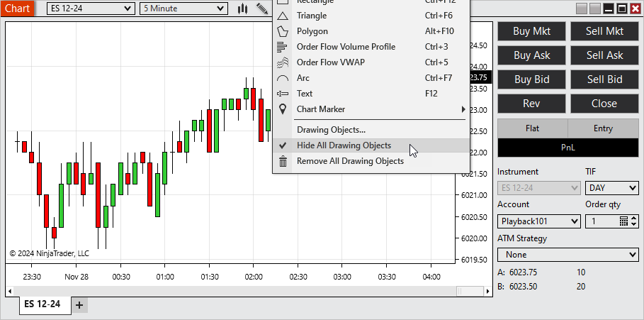Uncheck Hide All Drawing Objects

pos(344,145)
